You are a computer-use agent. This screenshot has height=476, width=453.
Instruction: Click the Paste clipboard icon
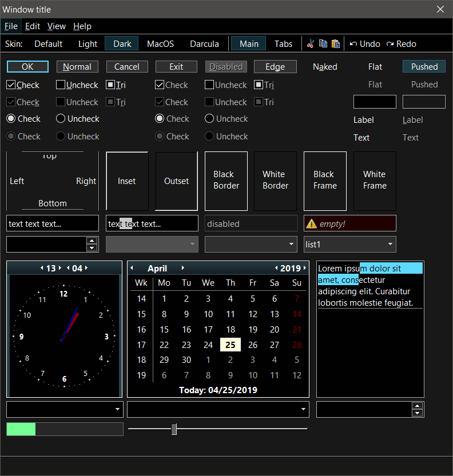tap(336, 44)
